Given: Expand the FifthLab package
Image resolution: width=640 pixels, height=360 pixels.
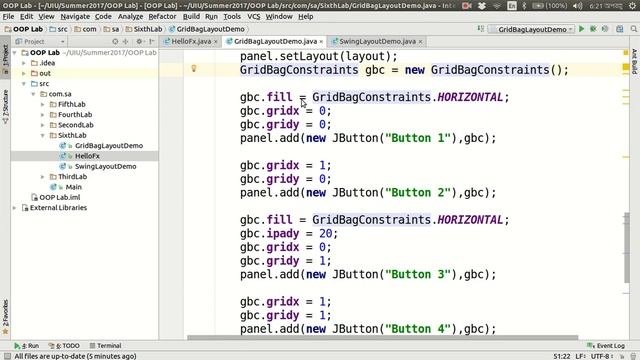Looking at the screenshot, I should [x=42, y=104].
